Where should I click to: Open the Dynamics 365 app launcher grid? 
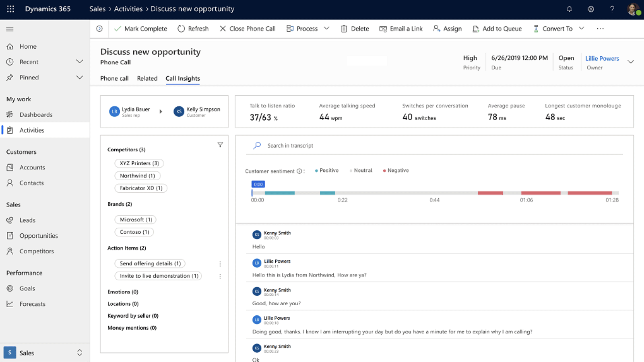click(10, 9)
